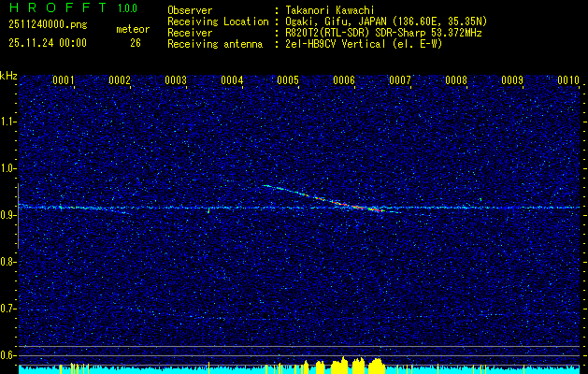Click the 1.1 frequency axis label

pos(8,121)
